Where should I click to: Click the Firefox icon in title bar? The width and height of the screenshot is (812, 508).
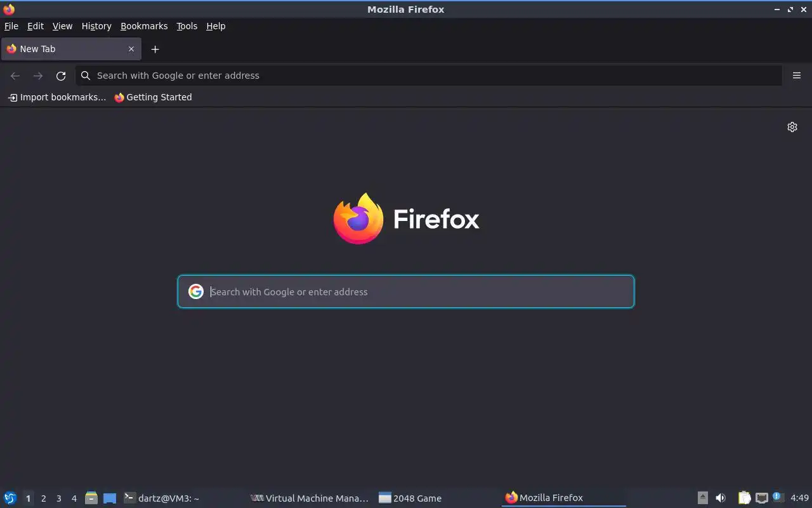point(9,9)
